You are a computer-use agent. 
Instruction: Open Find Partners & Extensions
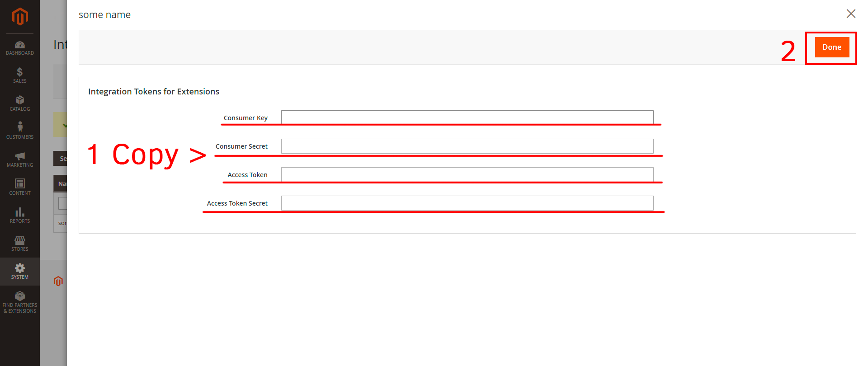pyautogui.click(x=20, y=302)
